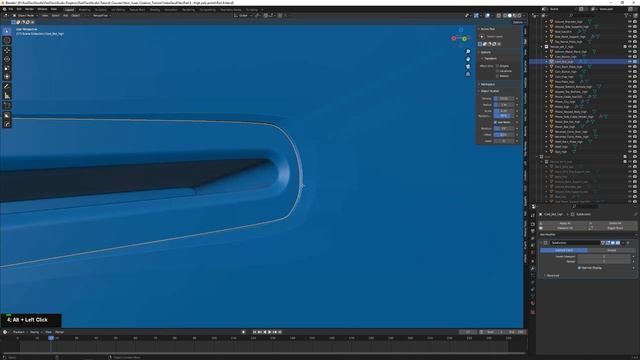
Task: Click the red X axis gizmo ball
Action: [453, 38]
